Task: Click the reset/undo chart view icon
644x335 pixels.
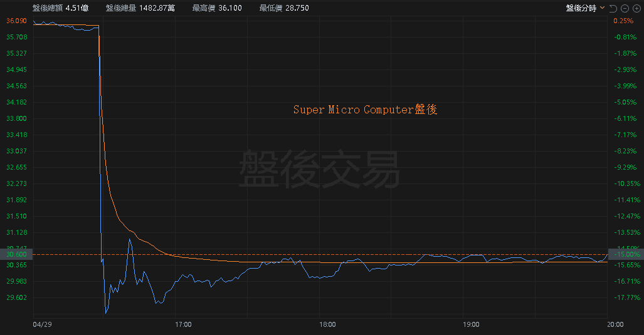Action: (613, 8)
